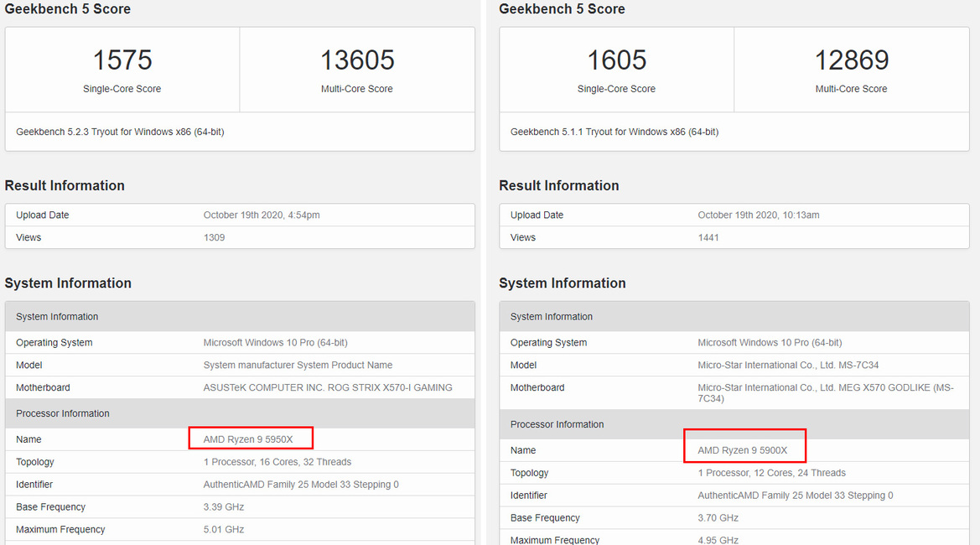
Task: Click the 13605 multi-core score
Action: (357, 60)
